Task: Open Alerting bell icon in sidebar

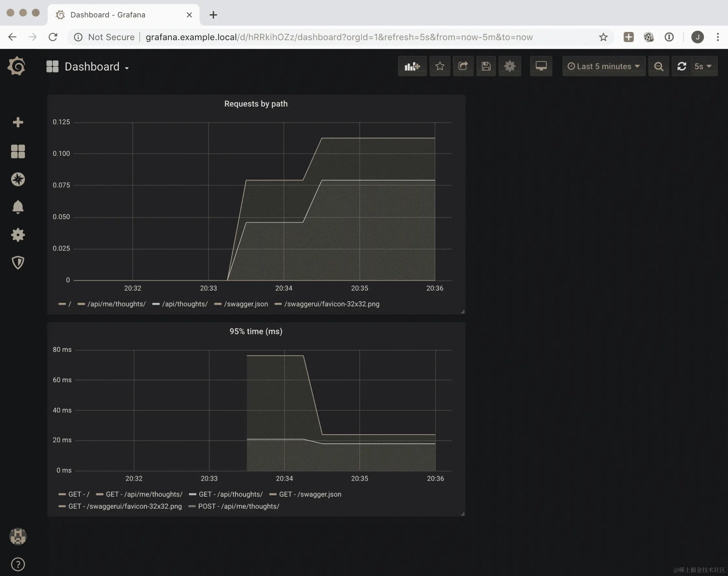Action: 18,207
